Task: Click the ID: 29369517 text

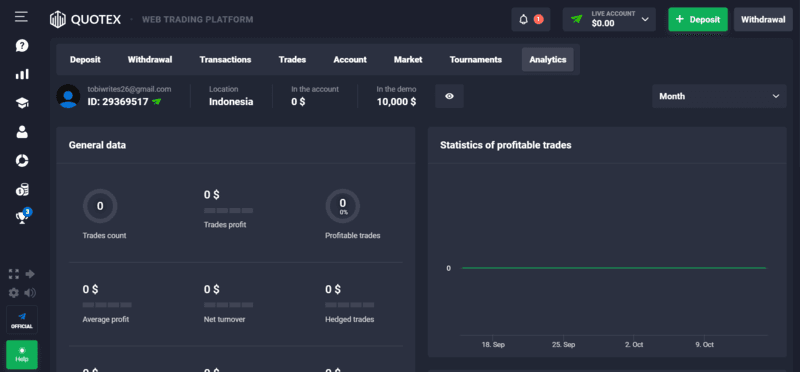Action: (x=118, y=102)
